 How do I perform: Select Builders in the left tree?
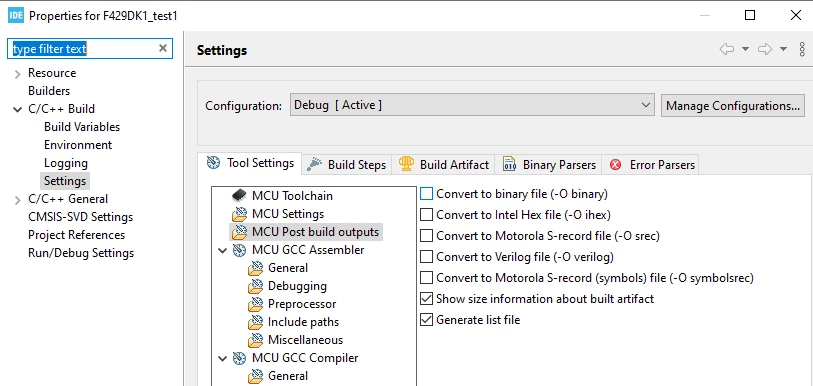click(49, 91)
